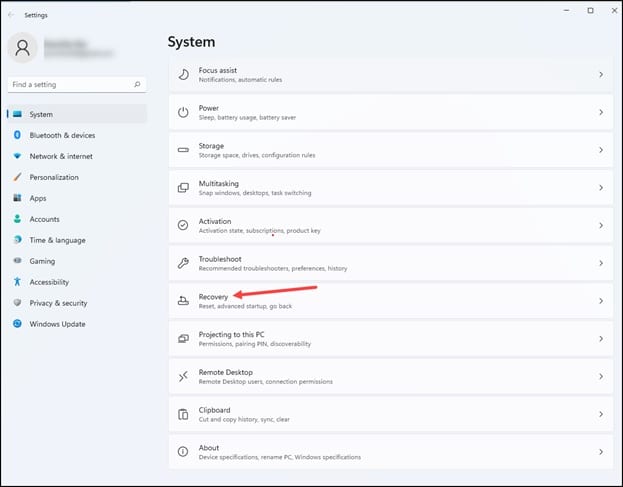The image size is (623, 487).
Task: Click the Troubleshoot wrench icon
Action: click(x=183, y=263)
